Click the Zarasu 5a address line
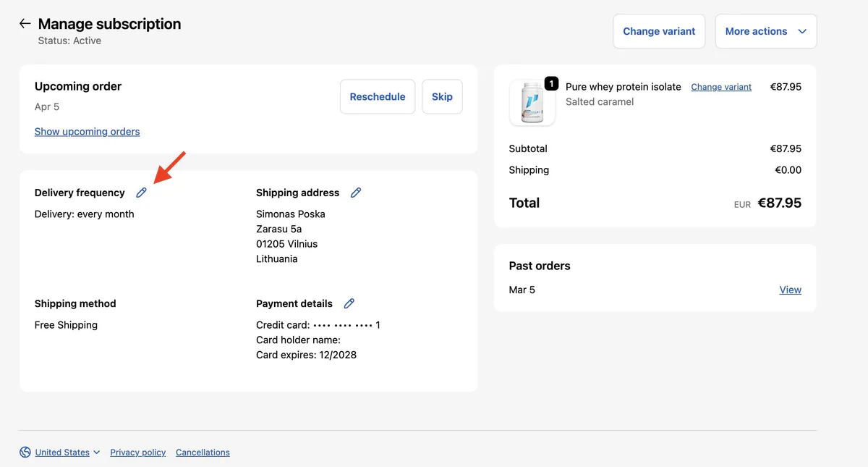The height and width of the screenshot is (467, 868). pos(279,229)
